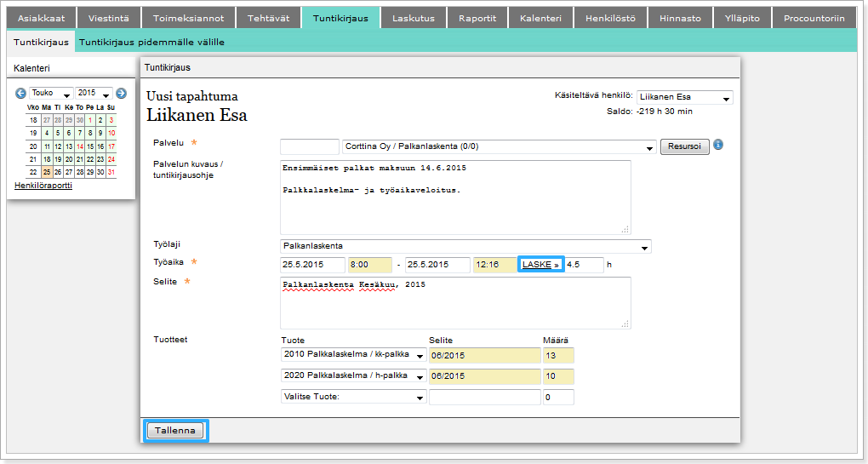
Task: Open the year dropdown showing 2015
Action: (94, 93)
